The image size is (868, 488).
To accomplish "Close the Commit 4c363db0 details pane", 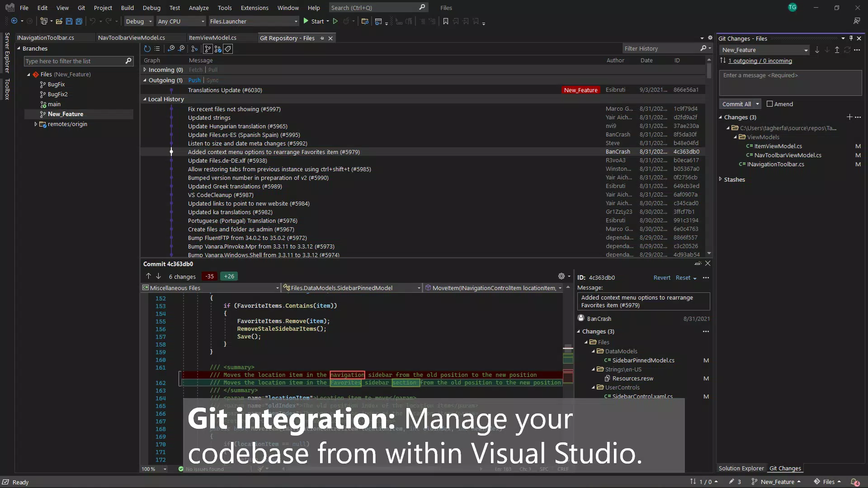I will pyautogui.click(x=708, y=263).
